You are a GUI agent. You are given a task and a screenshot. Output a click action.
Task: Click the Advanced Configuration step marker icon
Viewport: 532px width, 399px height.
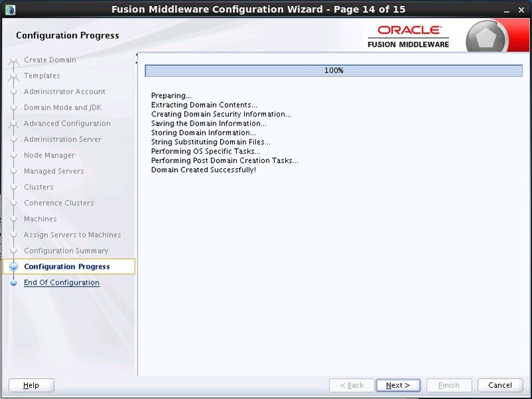click(x=13, y=124)
